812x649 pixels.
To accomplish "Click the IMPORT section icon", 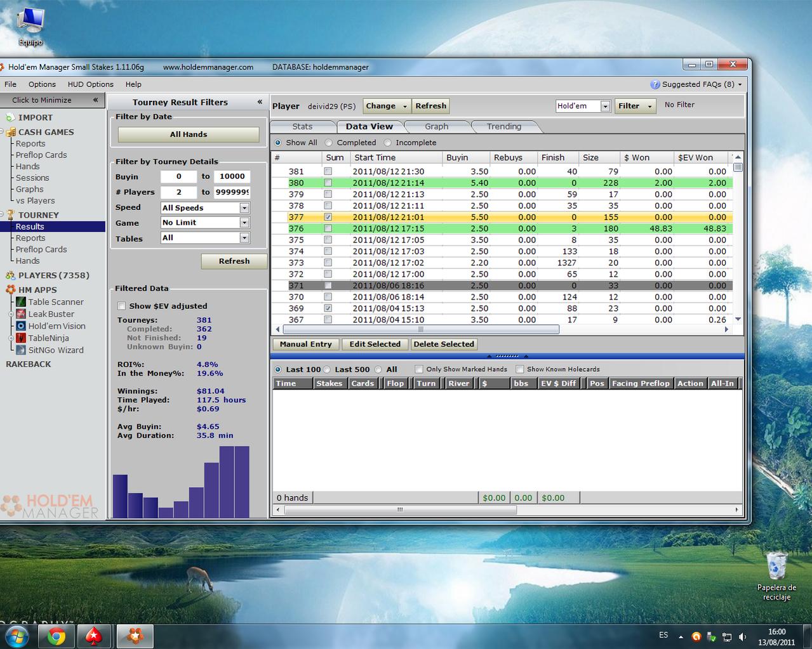I will [x=10, y=117].
